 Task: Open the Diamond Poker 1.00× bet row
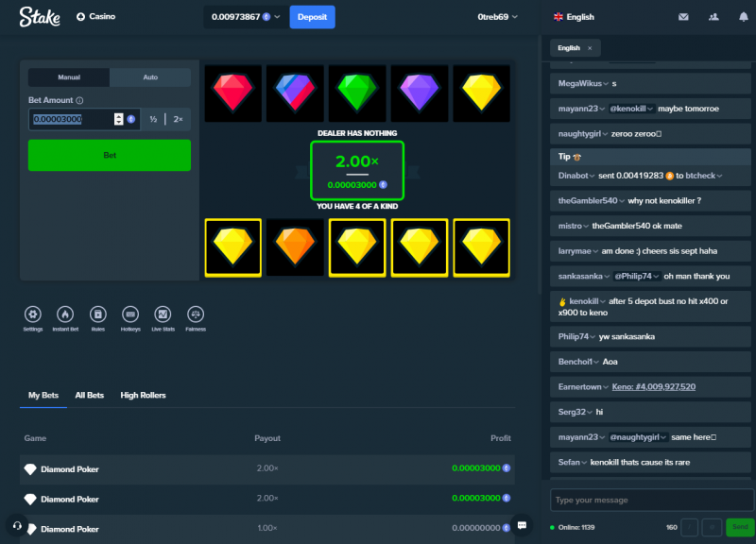[267, 529]
